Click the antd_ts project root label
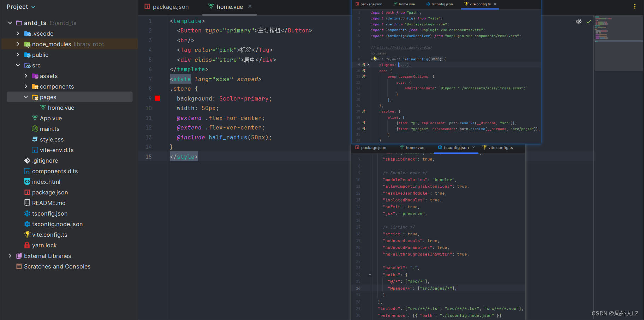Screen dimensions: 644x320 click(35, 23)
